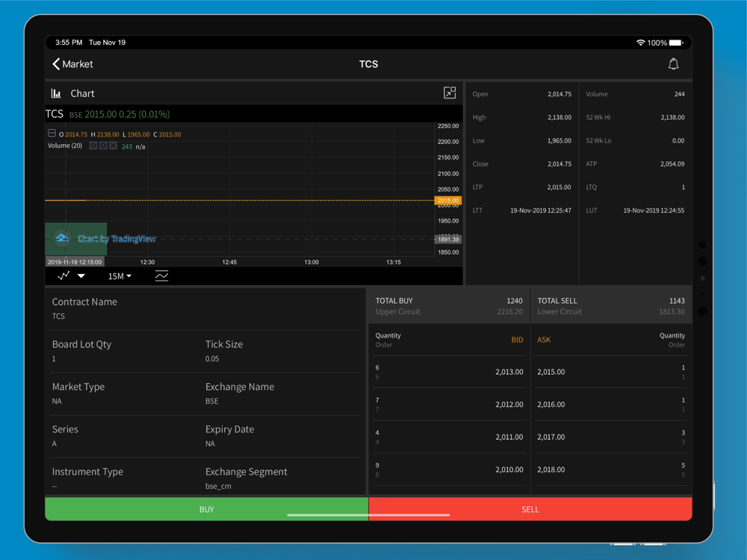Viewport: 747px width, 560px height.
Task: Expand chart to full screen
Action: pyautogui.click(x=450, y=93)
